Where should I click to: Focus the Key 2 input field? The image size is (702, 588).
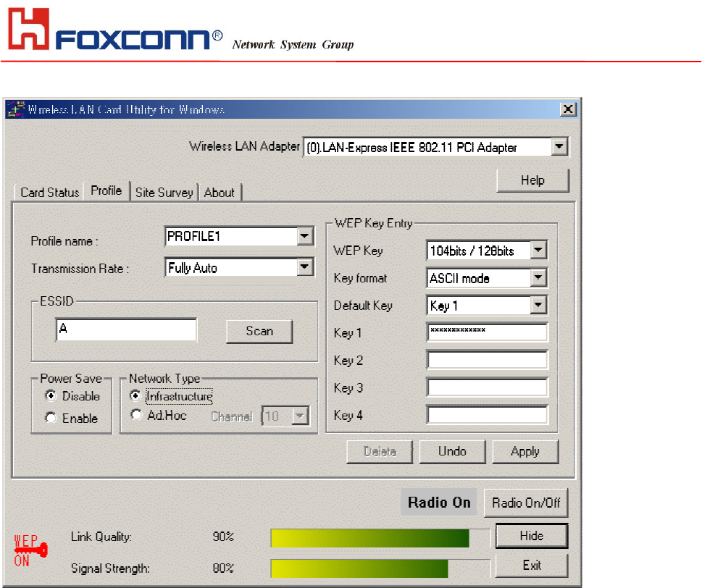487,360
